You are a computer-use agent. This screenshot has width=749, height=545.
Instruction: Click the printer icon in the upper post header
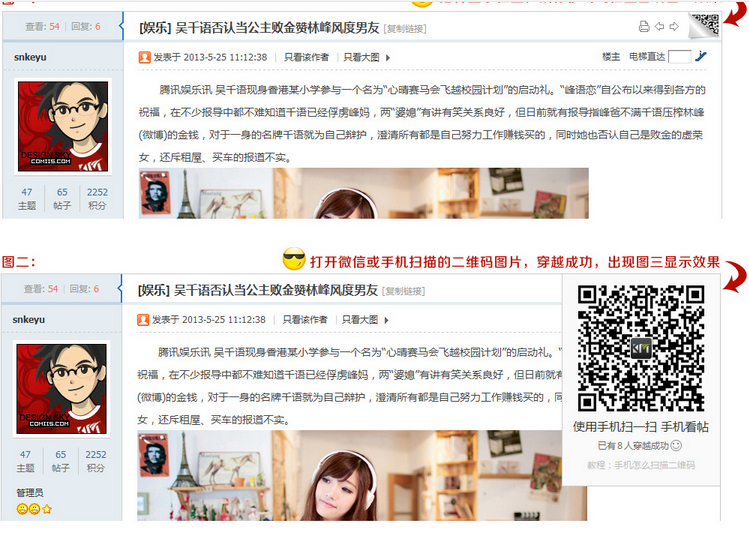pyautogui.click(x=644, y=26)
